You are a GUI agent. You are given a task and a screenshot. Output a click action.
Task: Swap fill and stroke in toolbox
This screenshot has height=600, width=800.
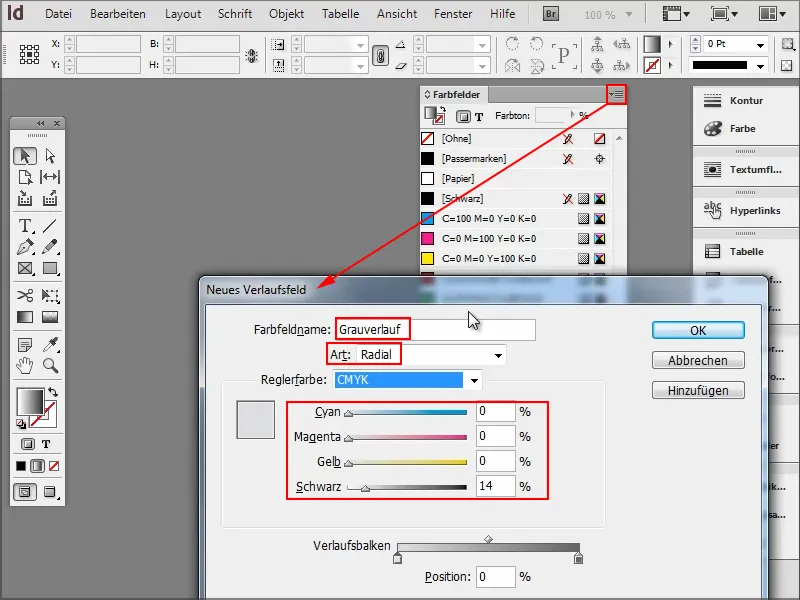(53, 392)
